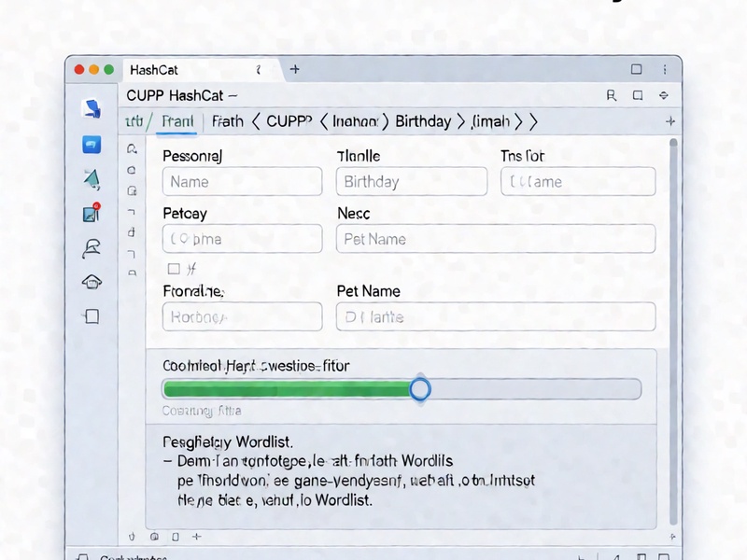Image resolution: width=747 pixels, height=560 pixels.
Task: Open the Frath tab
Action: tap(227, 121)
